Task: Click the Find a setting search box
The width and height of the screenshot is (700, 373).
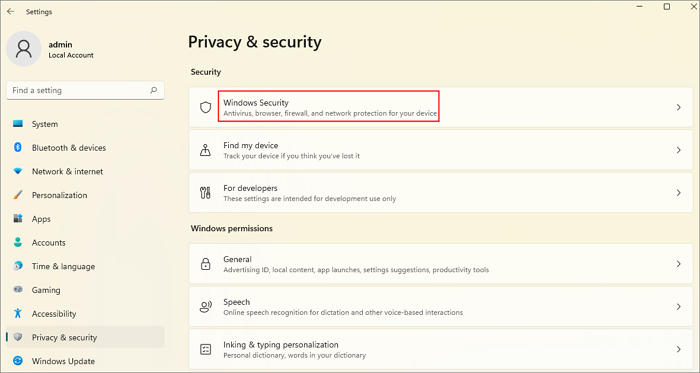Action: pos(85,90)
